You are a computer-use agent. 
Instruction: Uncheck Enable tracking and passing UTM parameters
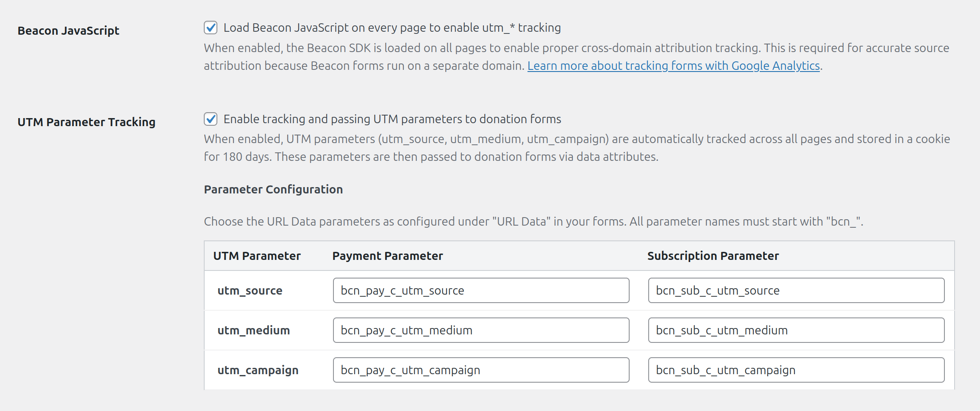click(x=211, y=119)
